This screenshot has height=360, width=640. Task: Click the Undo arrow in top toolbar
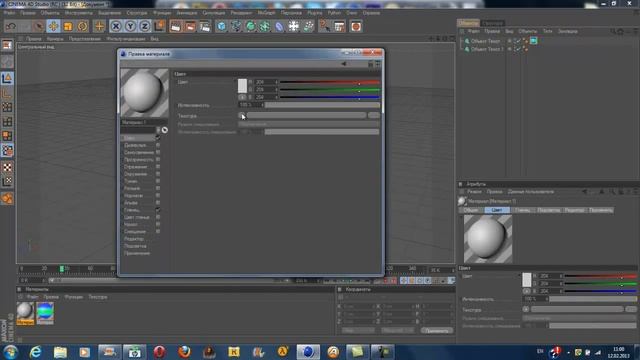tap(11, 27)
